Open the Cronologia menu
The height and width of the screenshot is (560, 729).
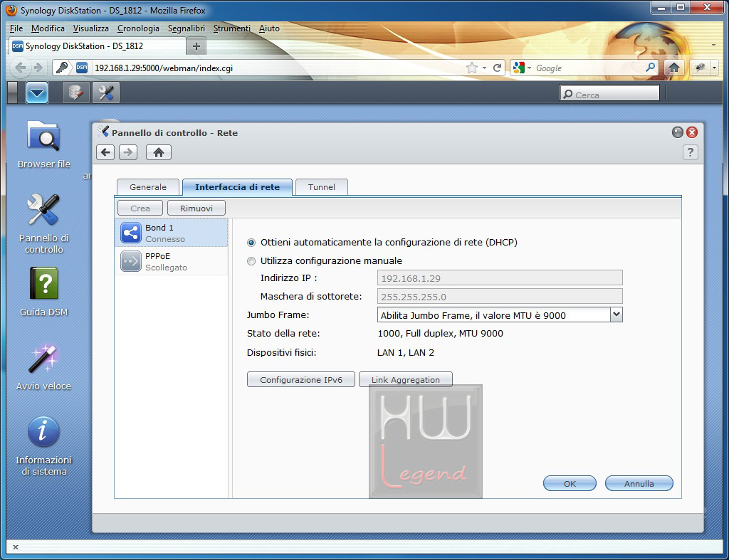pyautogui.click(x=138, y=28)
